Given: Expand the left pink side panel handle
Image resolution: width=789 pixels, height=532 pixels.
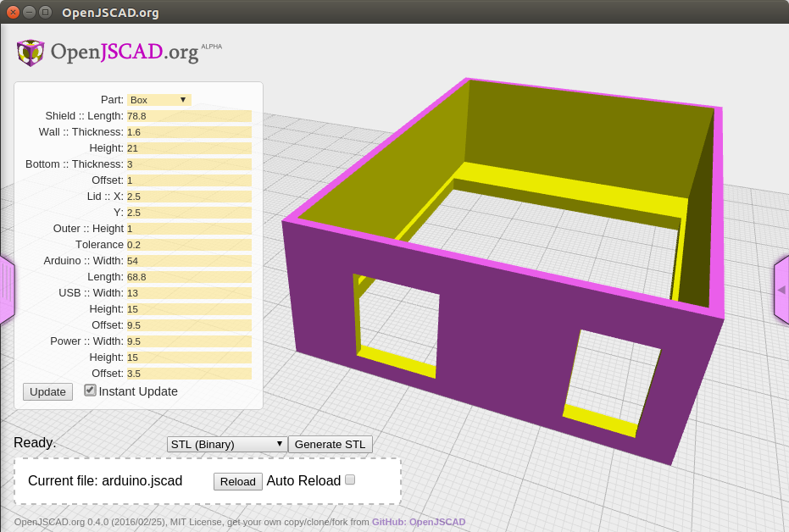Looking at the screenshot, I should click(x=7, y=290).
